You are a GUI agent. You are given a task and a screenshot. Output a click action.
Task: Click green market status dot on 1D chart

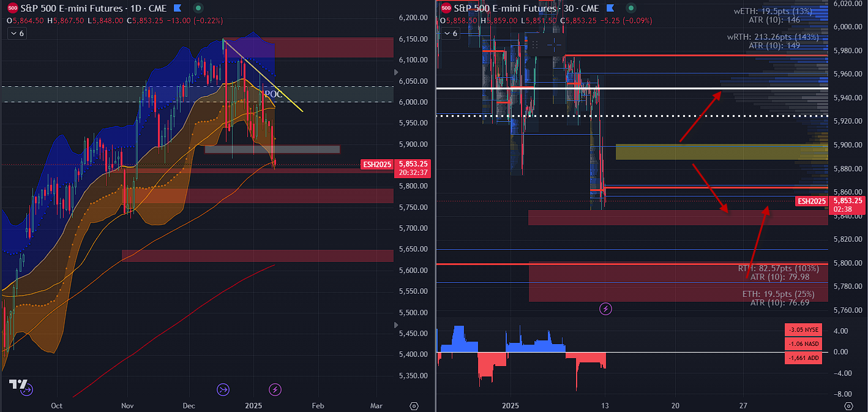pos(197,9)
